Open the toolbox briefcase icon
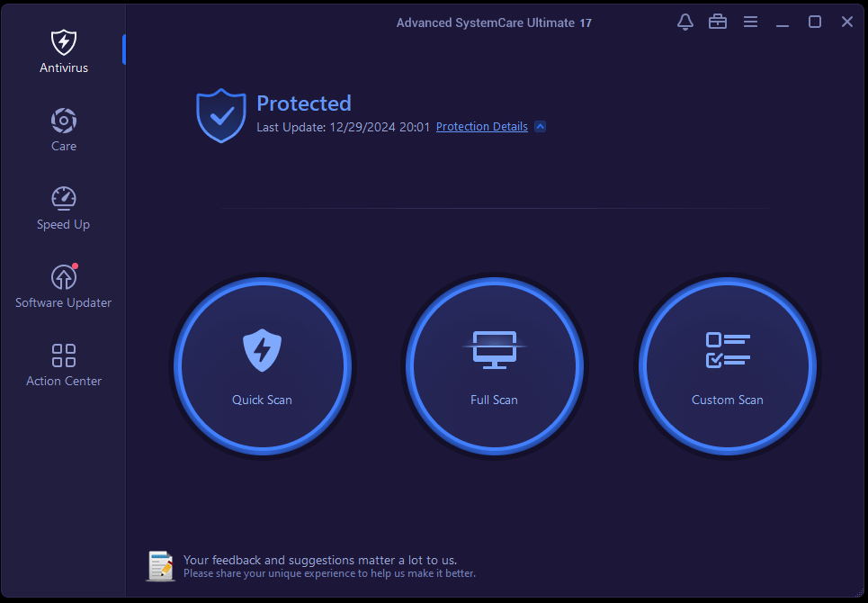This screenshot has width=868, height=603. coord(718,22)
